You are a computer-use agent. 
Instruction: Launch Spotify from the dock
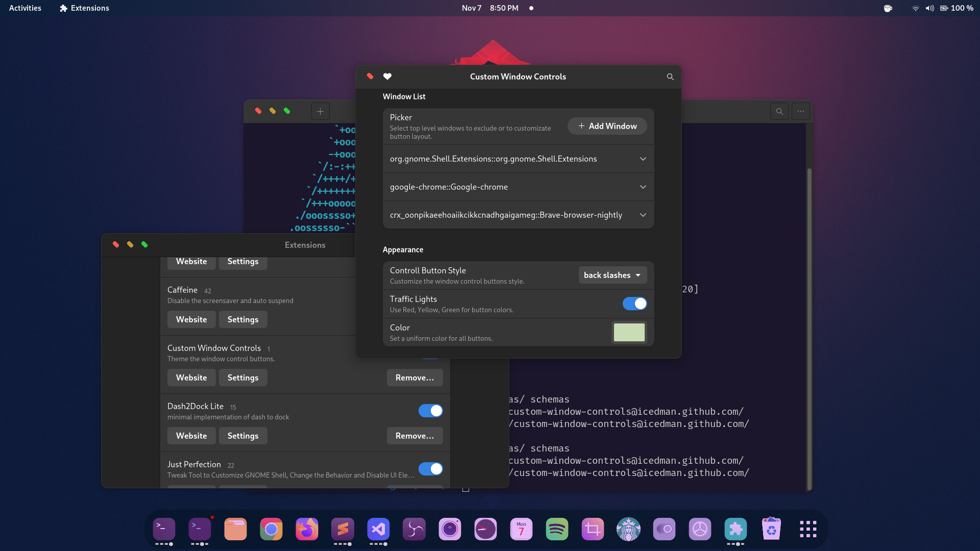[557, 530]
